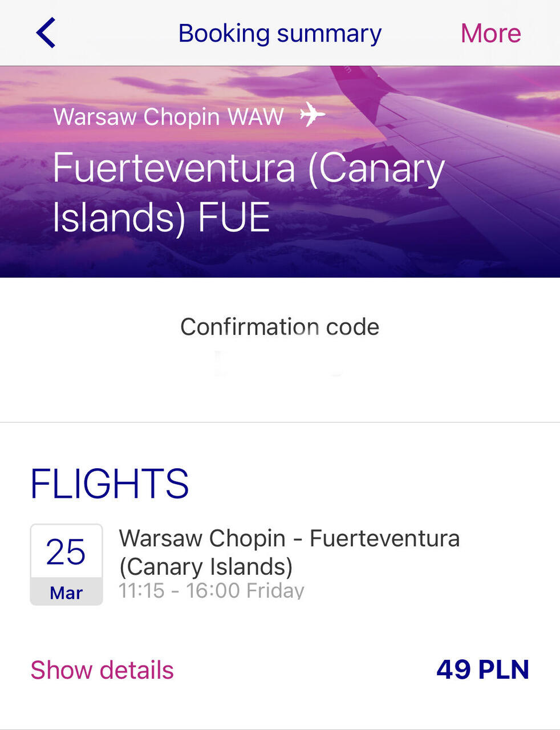The width and height of the screenshot is (560, 730).
Task: Tap the Mar month label on the tile
Action: click(66, 593)
